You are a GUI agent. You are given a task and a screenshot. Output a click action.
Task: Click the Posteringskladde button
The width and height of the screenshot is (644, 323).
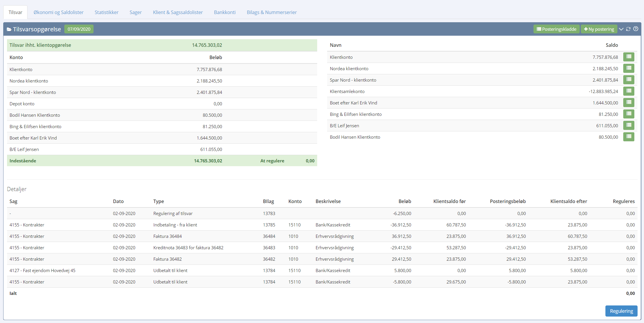[x=556, y=29]
